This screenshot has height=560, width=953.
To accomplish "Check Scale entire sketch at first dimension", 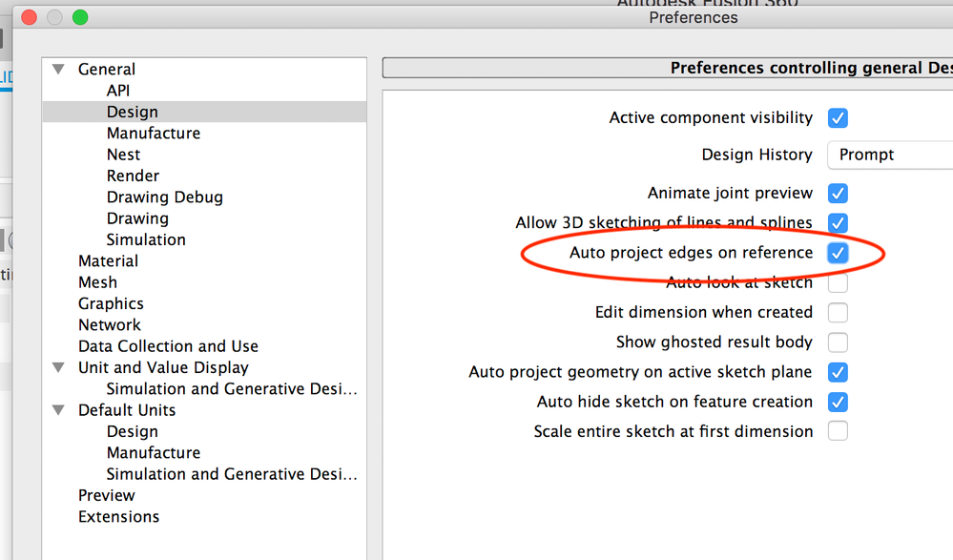I will tap(838, 431).
